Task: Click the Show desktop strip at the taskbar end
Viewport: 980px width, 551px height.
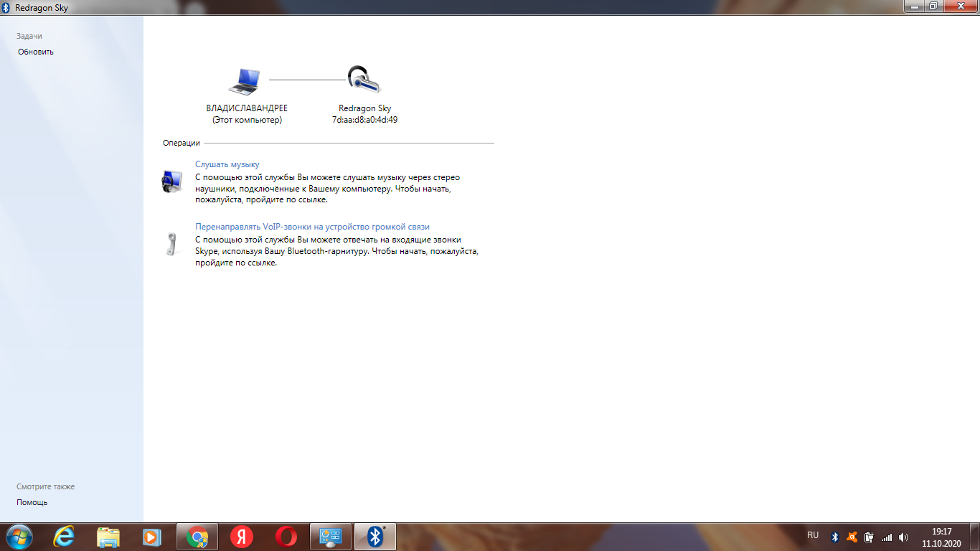Action: [975, 537]
